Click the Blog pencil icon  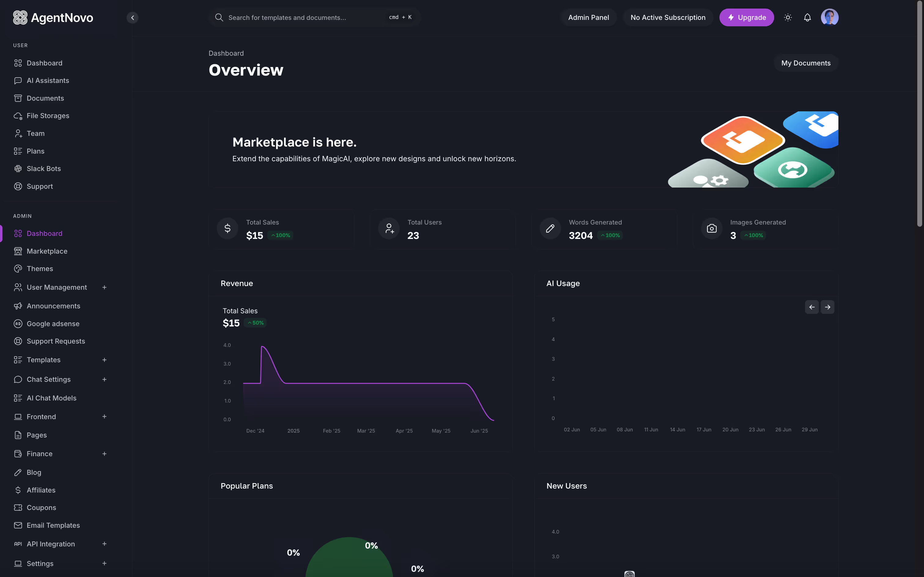pyautogui.click(x=18, y=472)
